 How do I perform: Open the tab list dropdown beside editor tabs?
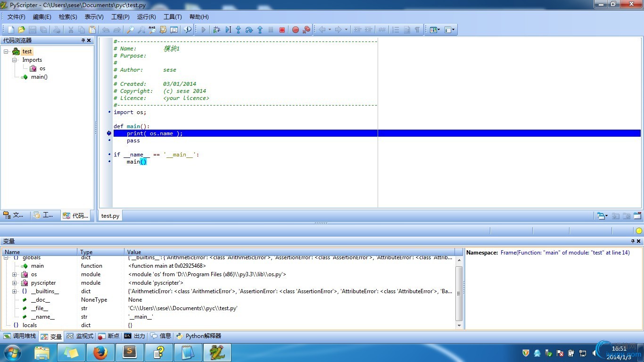(602, 216)
